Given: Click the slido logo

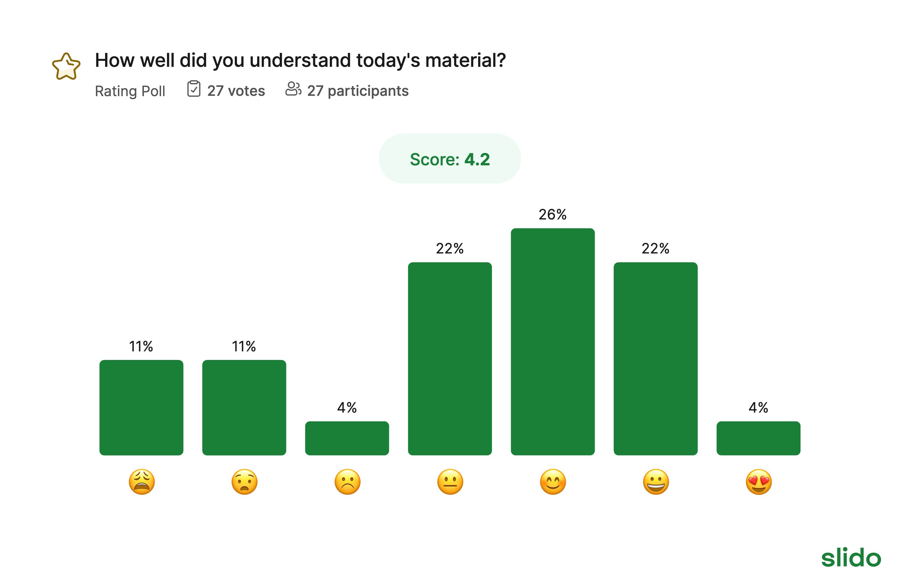Looking at the screenshot, I should 851,558.
